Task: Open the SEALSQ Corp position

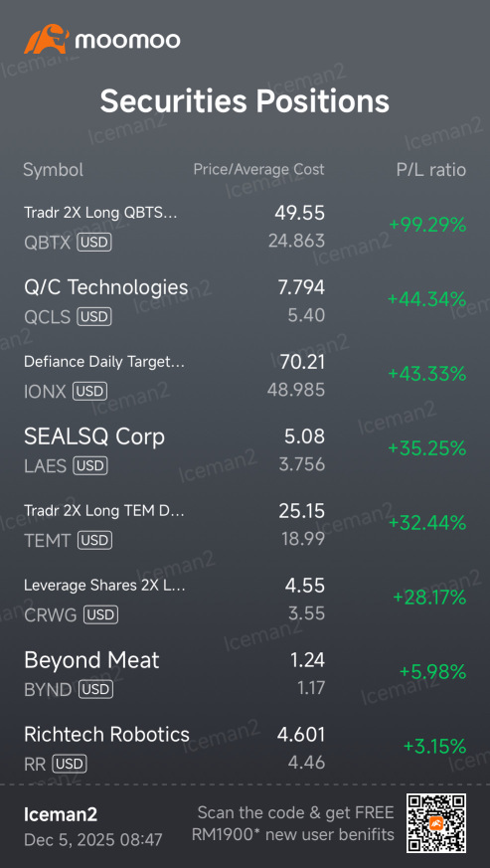Action: 245,450
